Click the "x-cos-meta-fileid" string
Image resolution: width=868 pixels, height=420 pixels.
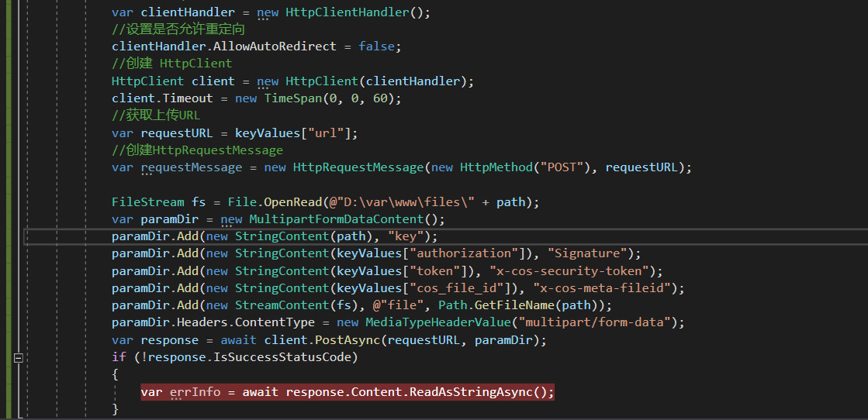(x=609, y=288)
